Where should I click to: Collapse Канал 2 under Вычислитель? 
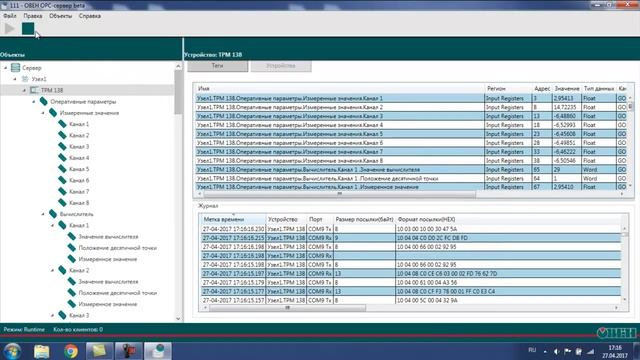coord(53,270)
